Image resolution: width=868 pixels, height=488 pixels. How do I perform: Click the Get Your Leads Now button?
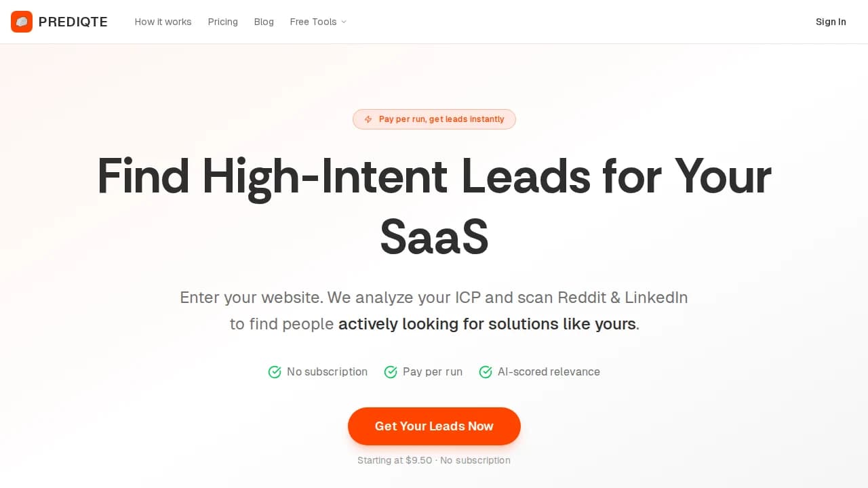tap(434, 426)
